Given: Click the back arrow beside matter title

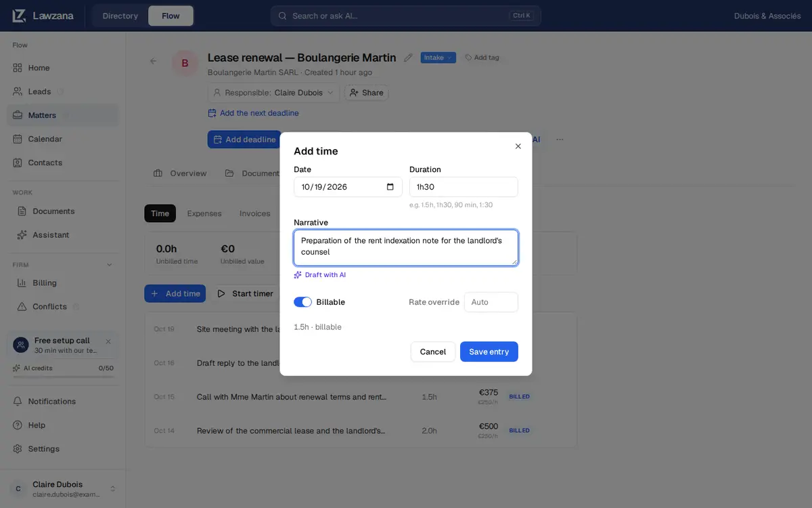Looking at the screenshot, I should [x=153, y=61].
